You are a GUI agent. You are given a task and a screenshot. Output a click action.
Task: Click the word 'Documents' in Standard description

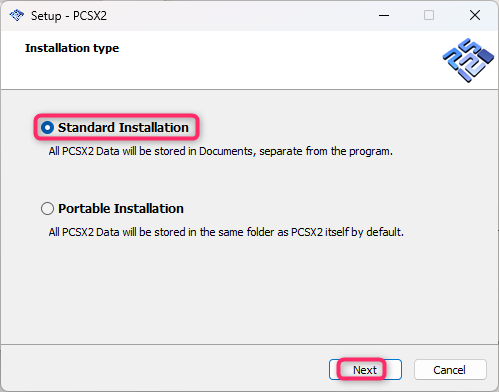point(226,151)
